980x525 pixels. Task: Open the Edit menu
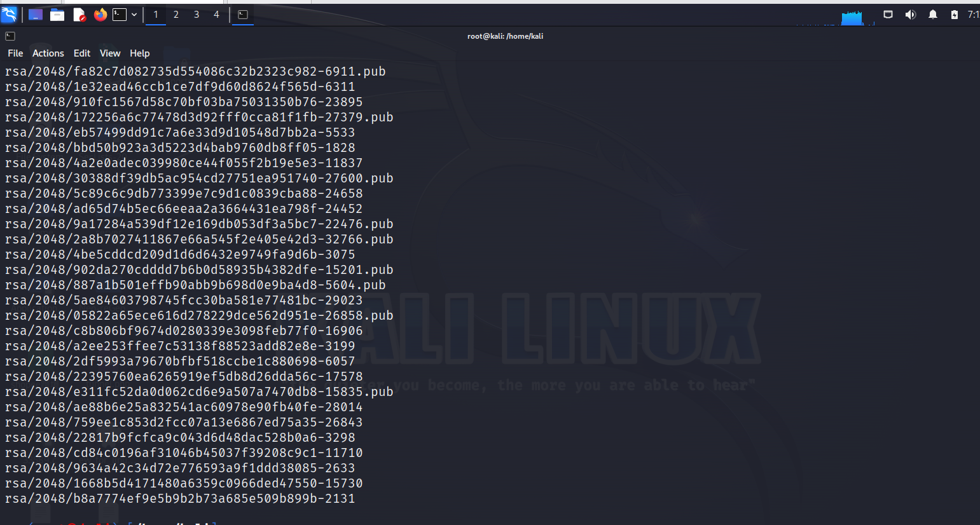[x=82, y=53]
